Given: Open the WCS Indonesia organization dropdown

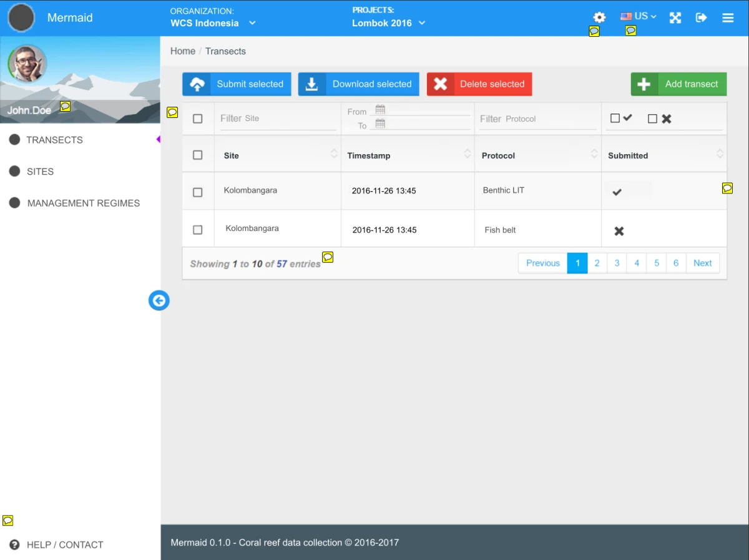Looking at the screenshot, I should 213,23.
